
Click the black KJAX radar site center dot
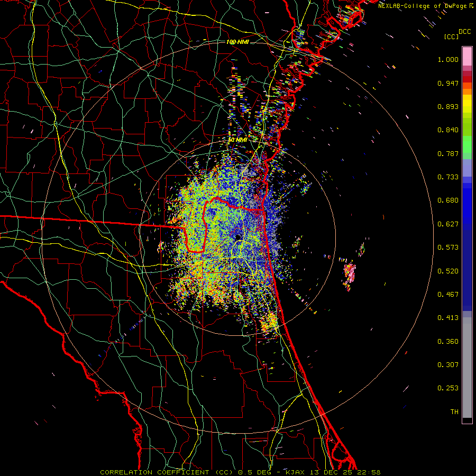pos(239,237)
